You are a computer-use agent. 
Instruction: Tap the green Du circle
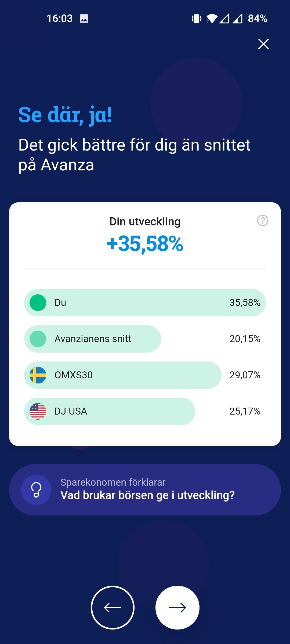[38, 303]
